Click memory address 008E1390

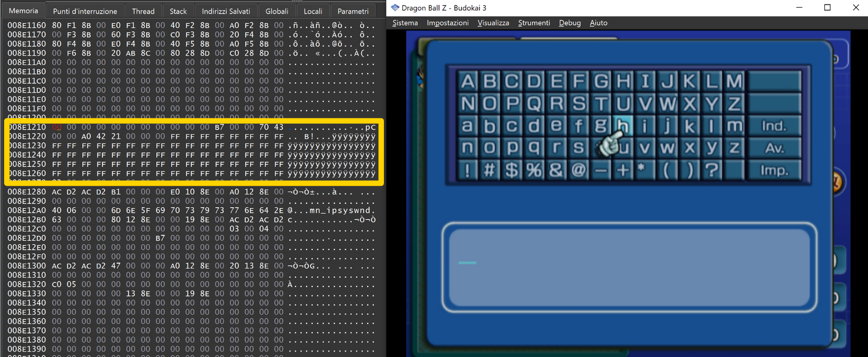[27, 348]
